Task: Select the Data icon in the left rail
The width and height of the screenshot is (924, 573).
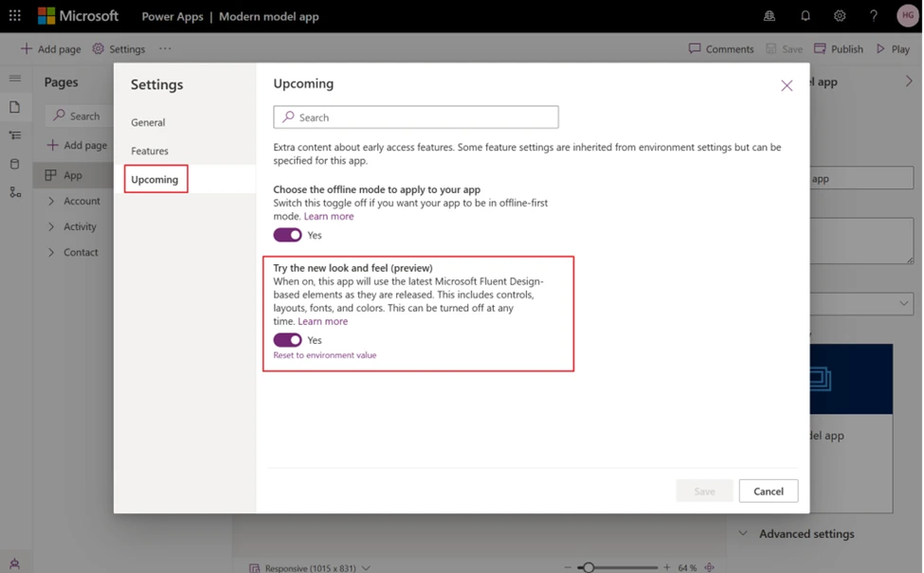Action: (x=14, y=162)
